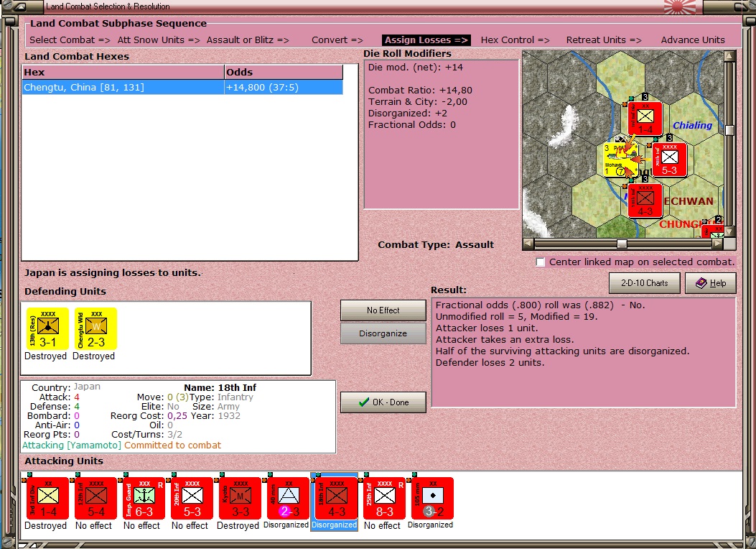Select the 20th Inf 5-3 attacking unit
Image resolution: width=756 pixels, height=549 pixels.
pyautogui.click(x=192, y=499)
